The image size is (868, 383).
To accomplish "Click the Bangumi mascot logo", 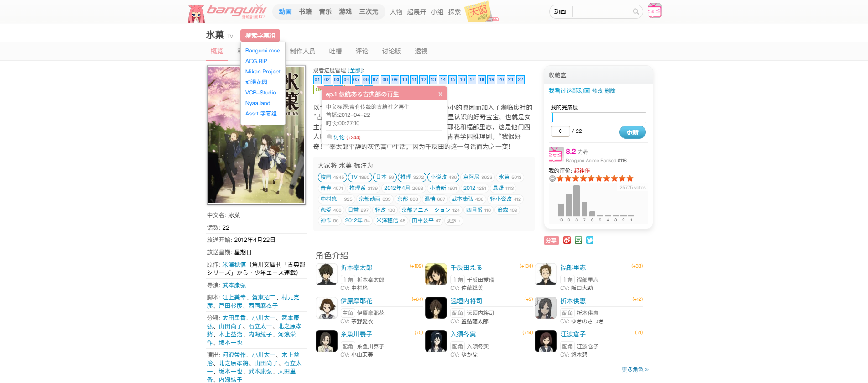I will [x=196, y=13].
